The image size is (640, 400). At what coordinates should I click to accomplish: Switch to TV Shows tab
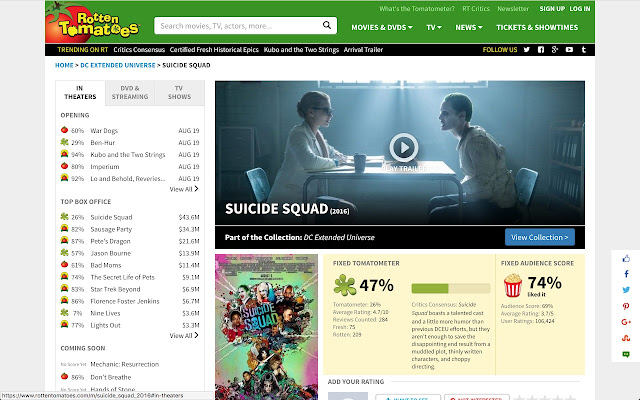tap(179, 93)
